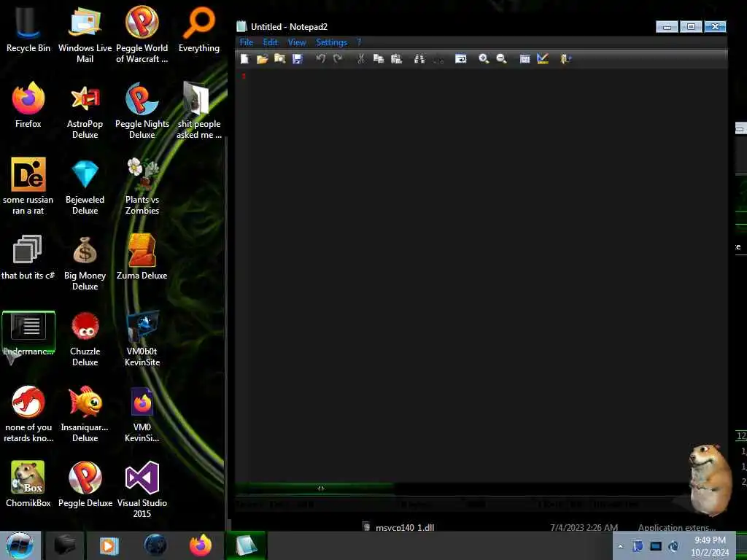The width and height of the screenshot is (747, 560).
Task: Select the Insaniquarium Deluxe desktop icon
Action: 85,414
